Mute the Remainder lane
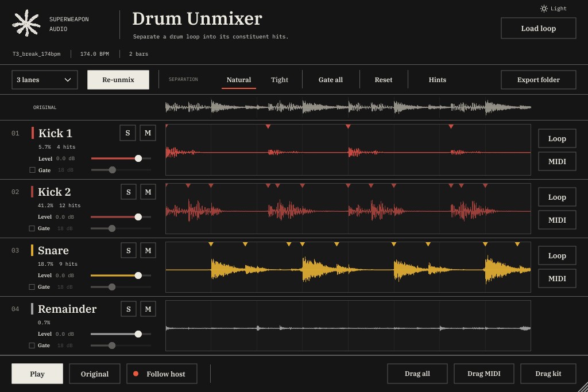588x392 pixels. pos(148,309)
